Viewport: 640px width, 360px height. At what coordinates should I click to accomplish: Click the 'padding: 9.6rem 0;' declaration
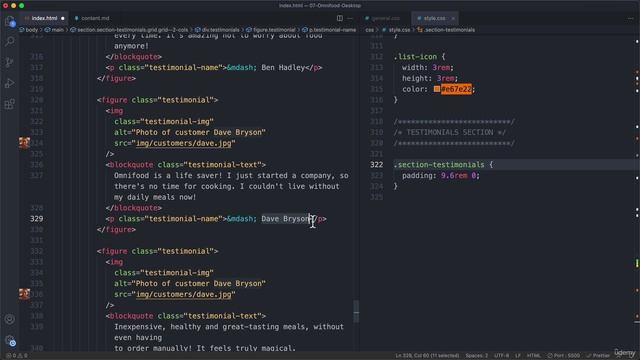[441, 176]
